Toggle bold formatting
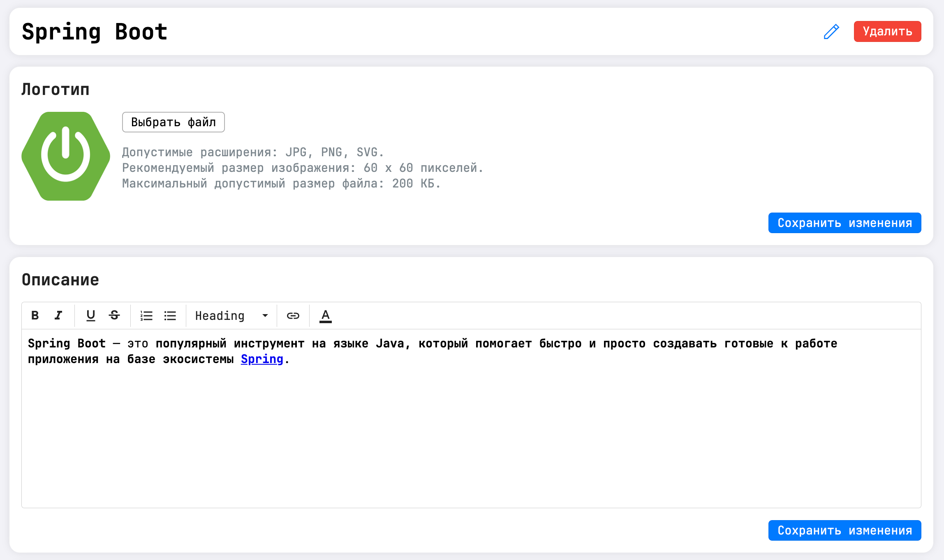Image resolution: width=944 pixels, height=560 pixels. [x=35, y=315]
